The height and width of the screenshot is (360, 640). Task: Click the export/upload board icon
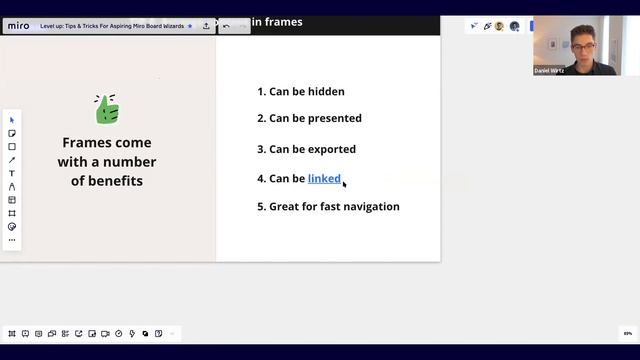(x=206, y=26)
